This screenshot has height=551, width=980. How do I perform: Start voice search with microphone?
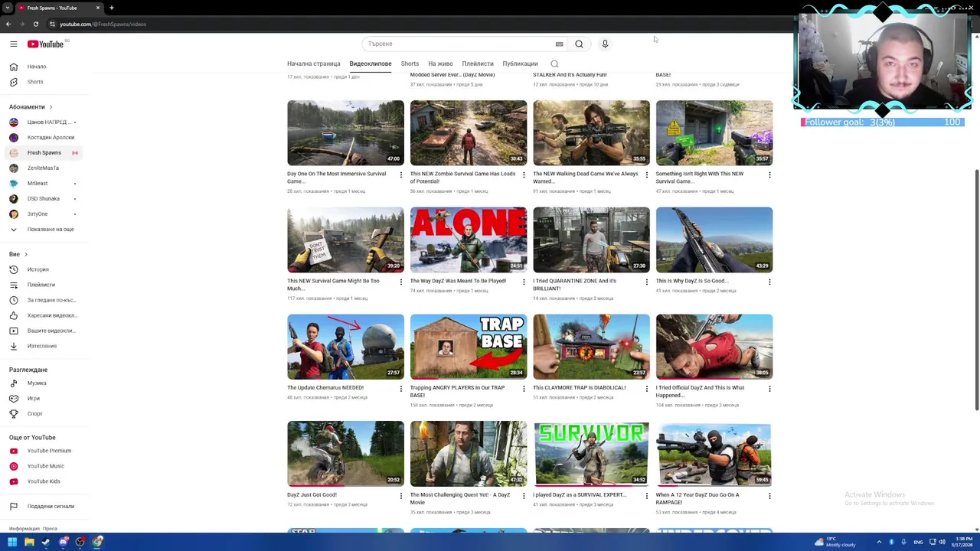coord(605,44)
